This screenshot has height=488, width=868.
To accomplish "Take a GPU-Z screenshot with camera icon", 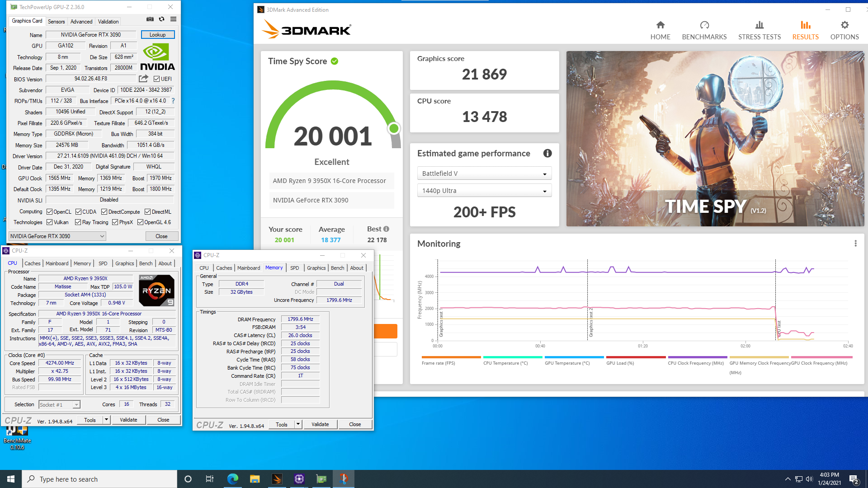I will coord(150,19).
